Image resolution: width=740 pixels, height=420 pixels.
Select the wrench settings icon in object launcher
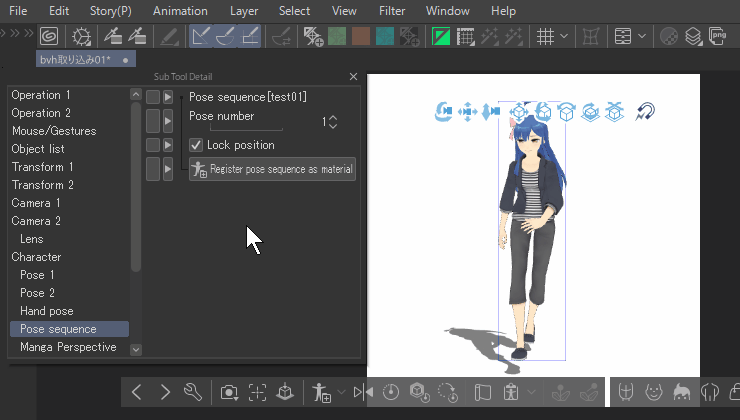194,392
